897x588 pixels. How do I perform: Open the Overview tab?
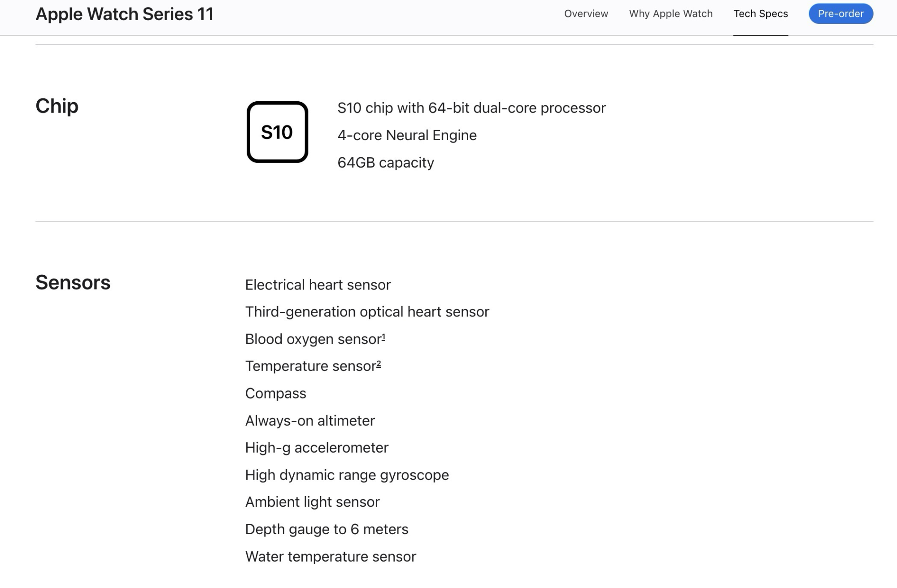[x=586, y=14]
